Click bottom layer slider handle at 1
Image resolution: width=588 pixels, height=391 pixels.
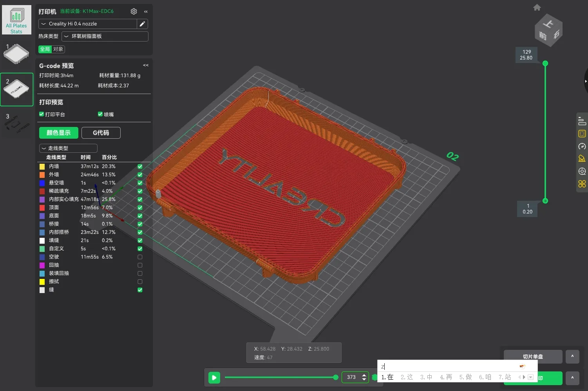tap(545, 201)
